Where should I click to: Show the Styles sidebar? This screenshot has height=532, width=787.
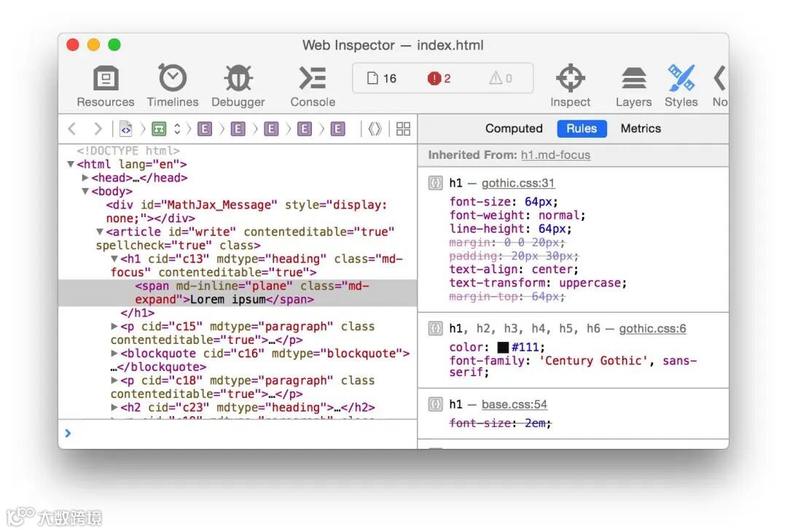pyautogui.click(x=681, y=86)
